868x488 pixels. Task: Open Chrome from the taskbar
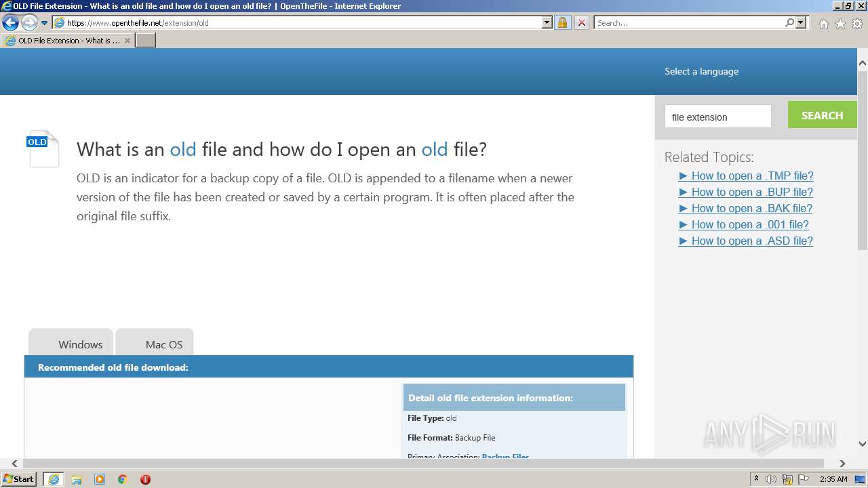(x=123, y=479)
